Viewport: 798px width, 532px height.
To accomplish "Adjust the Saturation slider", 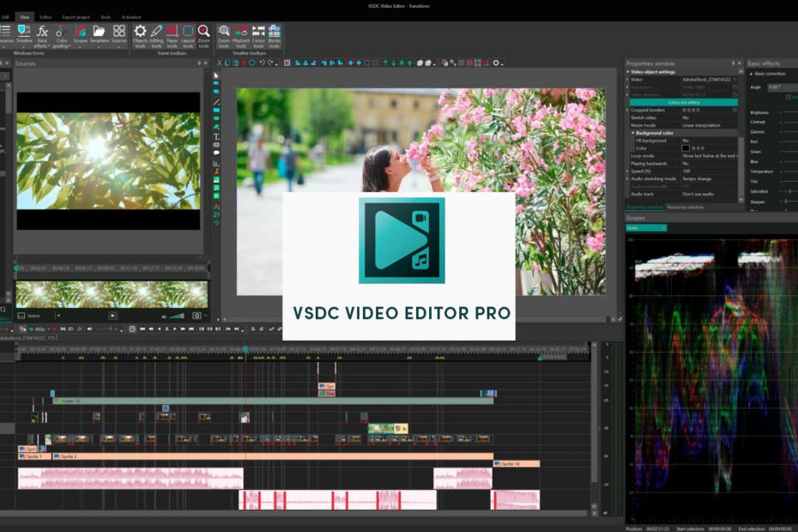I will click(x=789, y=191).
